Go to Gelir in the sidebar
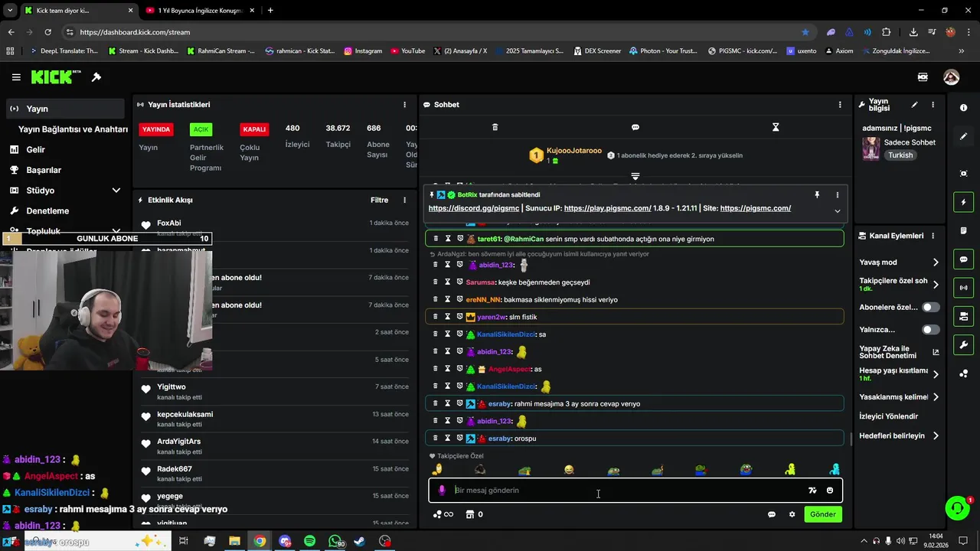Viewport: 980px width, 551px height. [x=35, y=150]
